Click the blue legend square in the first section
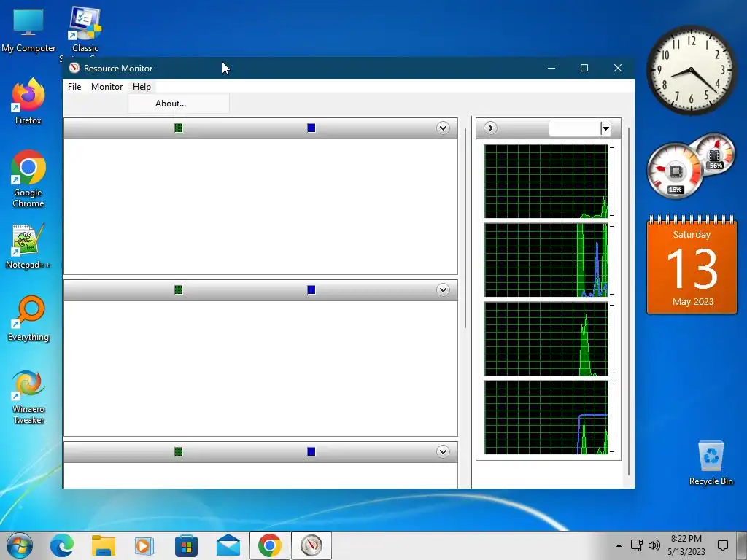The image size is (747, 560). [311, 128]
